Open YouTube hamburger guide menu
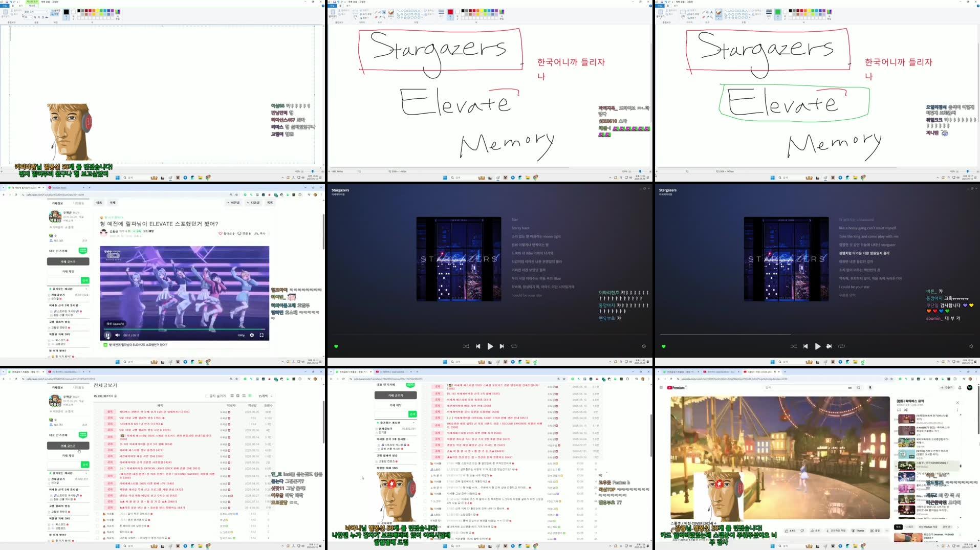The height and width of the screenshot is (550, 980). pos(661,388)
